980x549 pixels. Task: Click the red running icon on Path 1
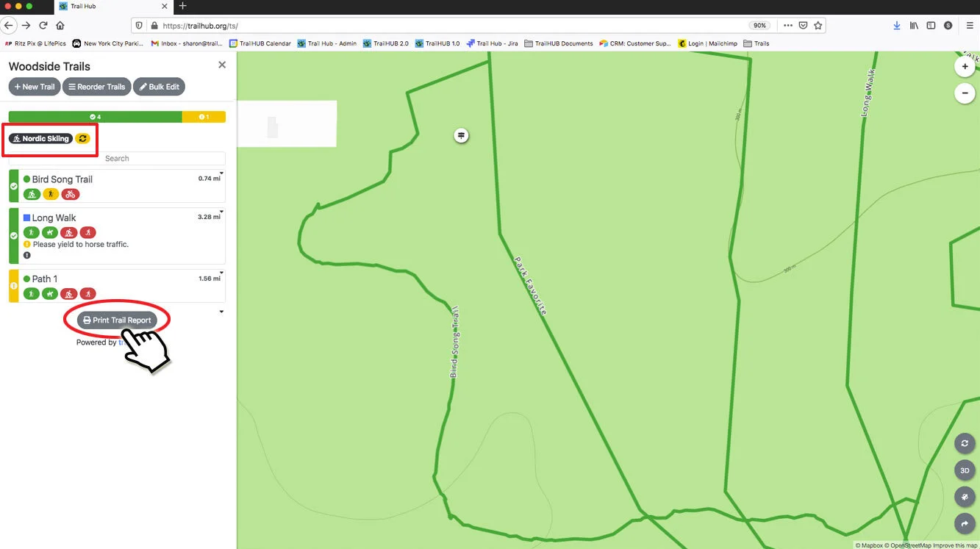click(88, 294)
